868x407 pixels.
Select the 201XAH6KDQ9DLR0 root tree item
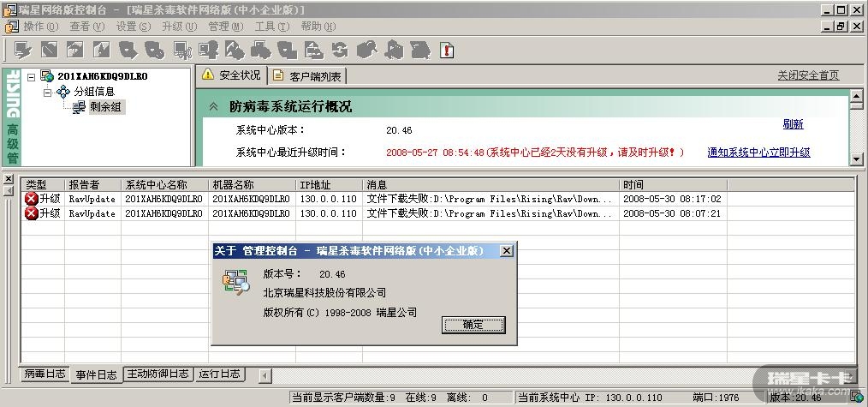tap(103, 76)
